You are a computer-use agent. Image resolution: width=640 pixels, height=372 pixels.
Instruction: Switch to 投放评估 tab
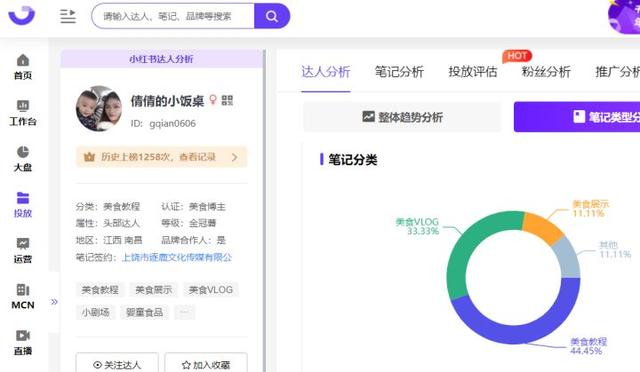click(x=473, y=72)
